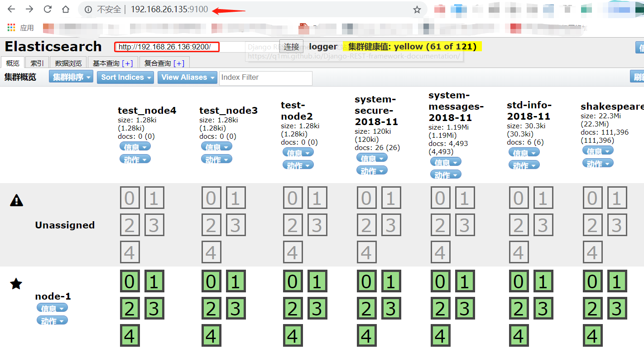Open 动作 dropdown for system-messages-2018-11
This screenshot has height=349, width=644.
pos(446,174)
